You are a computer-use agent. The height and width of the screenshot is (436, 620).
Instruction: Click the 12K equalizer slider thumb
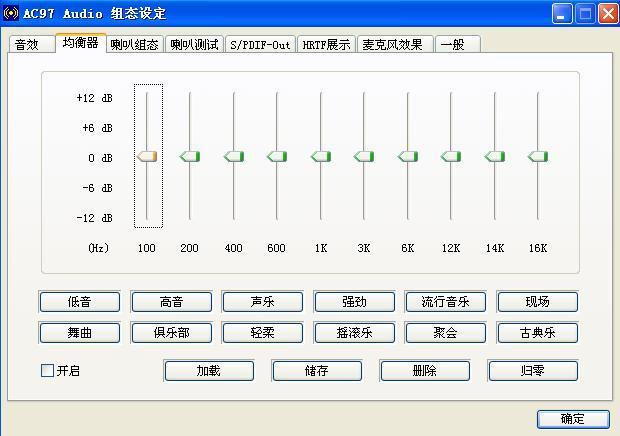(x=451, y=157)
